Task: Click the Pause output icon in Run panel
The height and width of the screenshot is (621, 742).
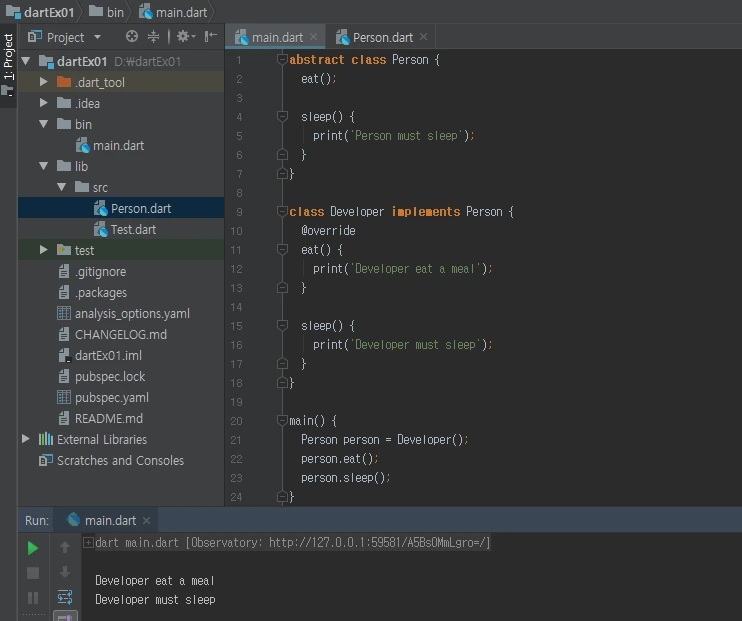Action: coord(33,598)
